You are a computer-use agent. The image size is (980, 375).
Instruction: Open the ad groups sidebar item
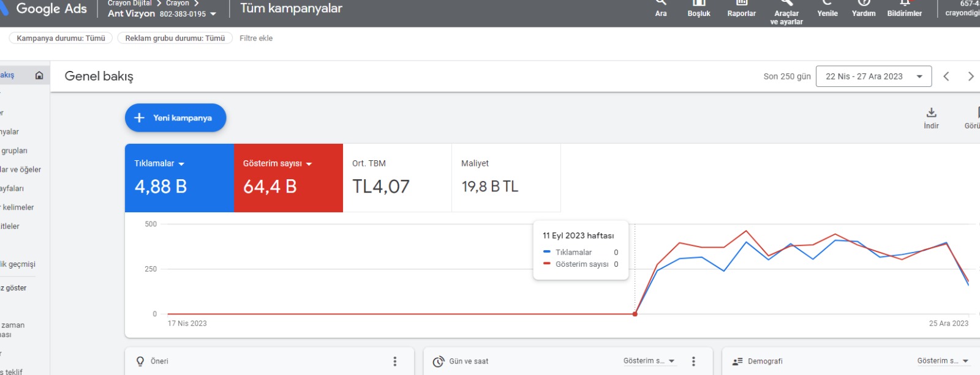point(13,150)
